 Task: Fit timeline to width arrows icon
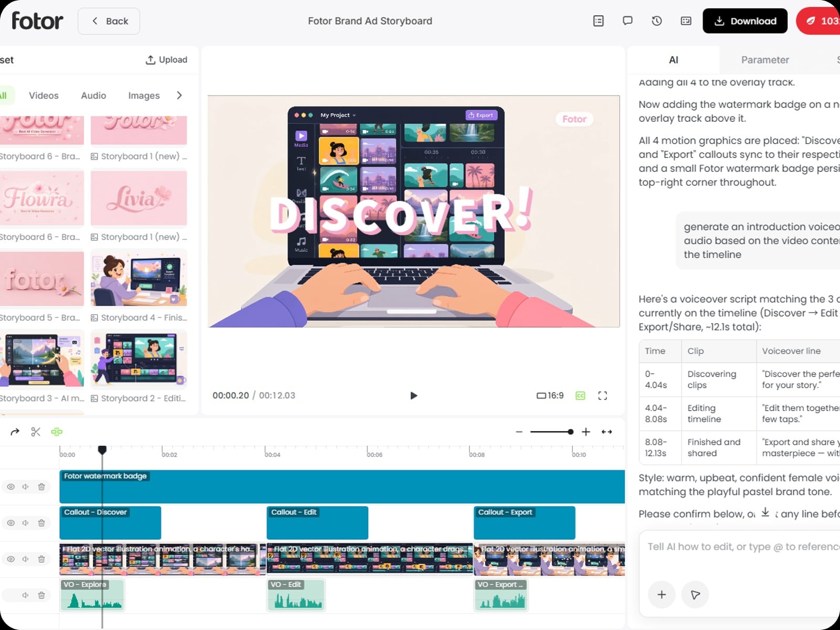[607, 432]
